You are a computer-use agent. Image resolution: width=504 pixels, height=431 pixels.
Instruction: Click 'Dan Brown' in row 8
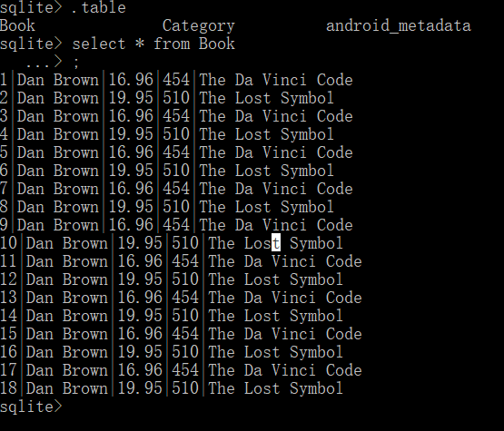58,207
